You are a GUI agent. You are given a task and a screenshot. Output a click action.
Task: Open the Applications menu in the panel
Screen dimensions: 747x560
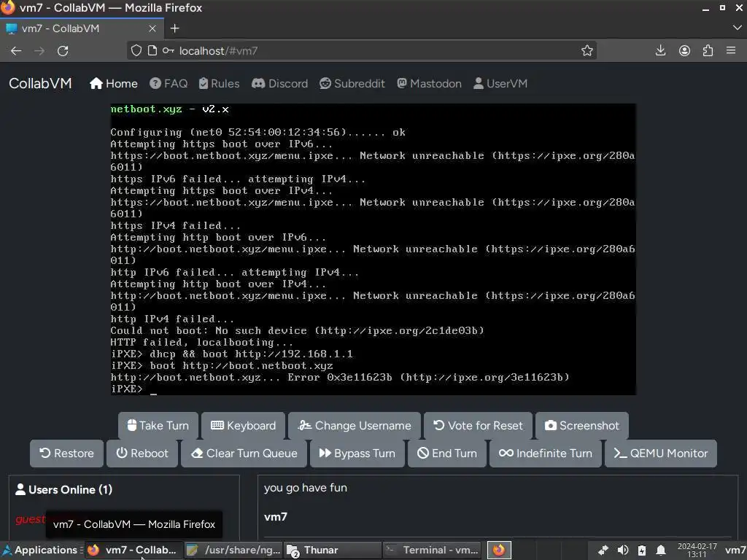[40, 550]
